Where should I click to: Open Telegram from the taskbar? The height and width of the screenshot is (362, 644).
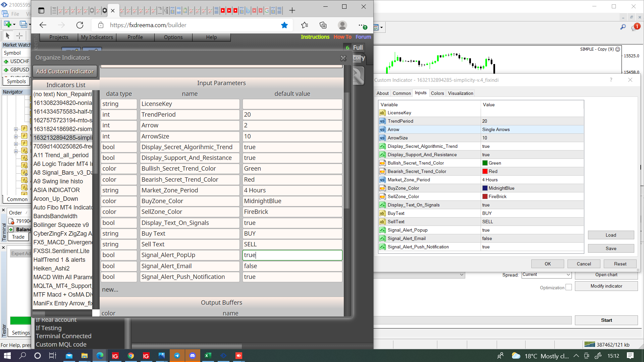(177, 356)
